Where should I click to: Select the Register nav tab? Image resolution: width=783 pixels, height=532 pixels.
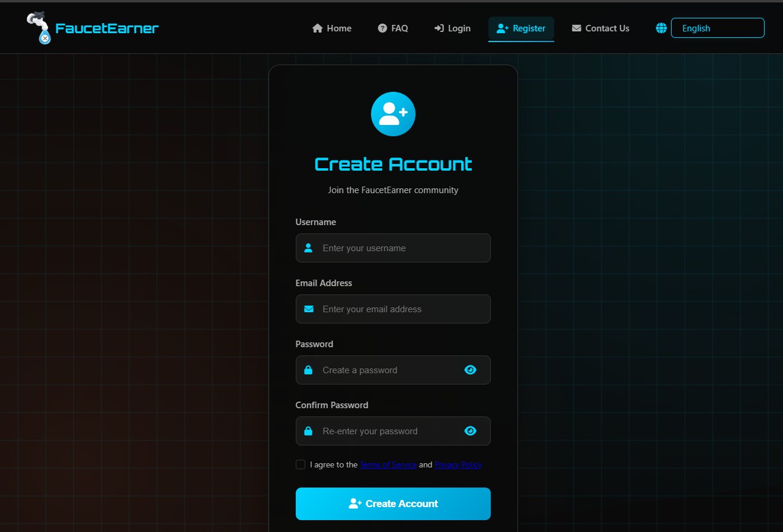click(521, 28)
